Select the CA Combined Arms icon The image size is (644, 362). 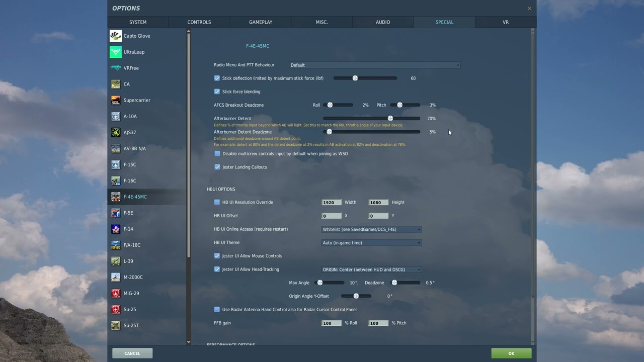point(116,84)
